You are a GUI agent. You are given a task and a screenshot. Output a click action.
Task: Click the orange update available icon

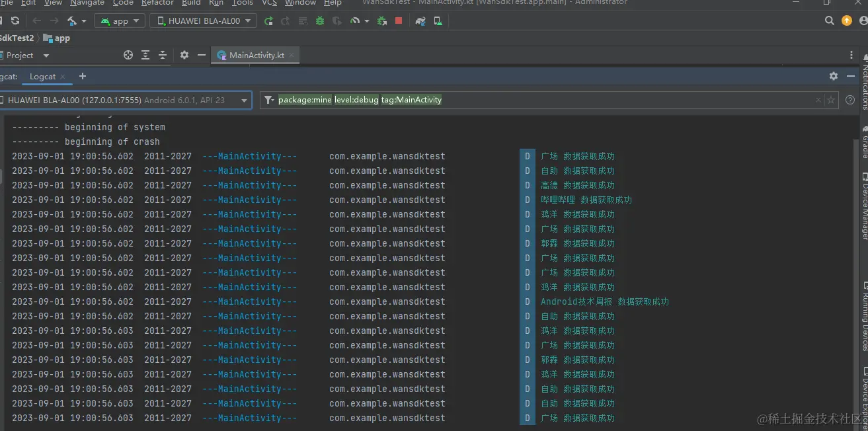tap(847, 21)
